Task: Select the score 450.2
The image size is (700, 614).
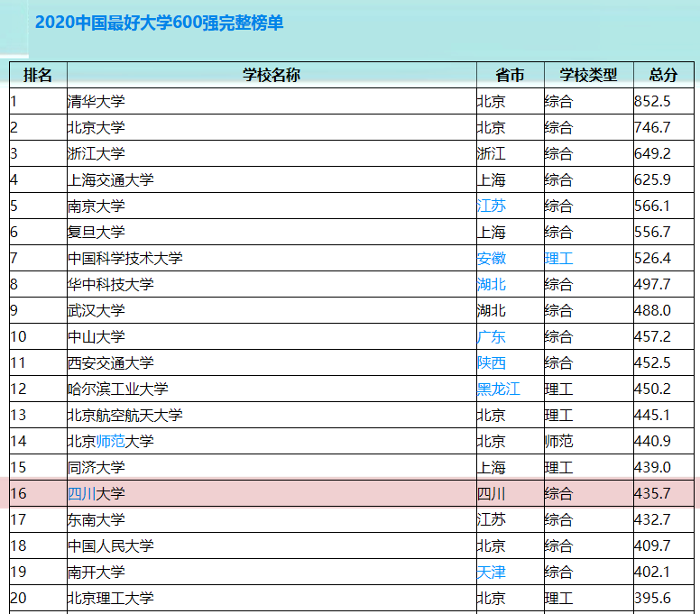Action: pyautogui.click(x=652, y=389)
